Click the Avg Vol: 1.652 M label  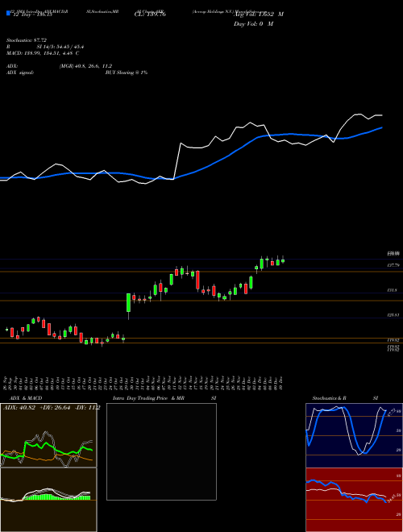[x=259, y=15]
